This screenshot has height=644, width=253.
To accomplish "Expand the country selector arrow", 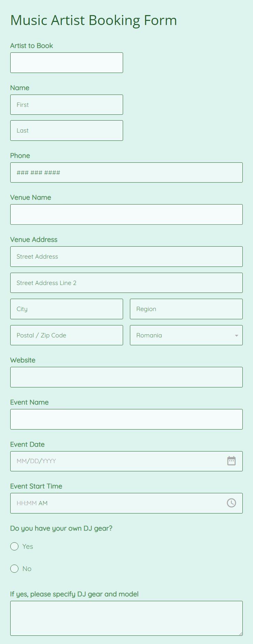I will click(236, 335).
